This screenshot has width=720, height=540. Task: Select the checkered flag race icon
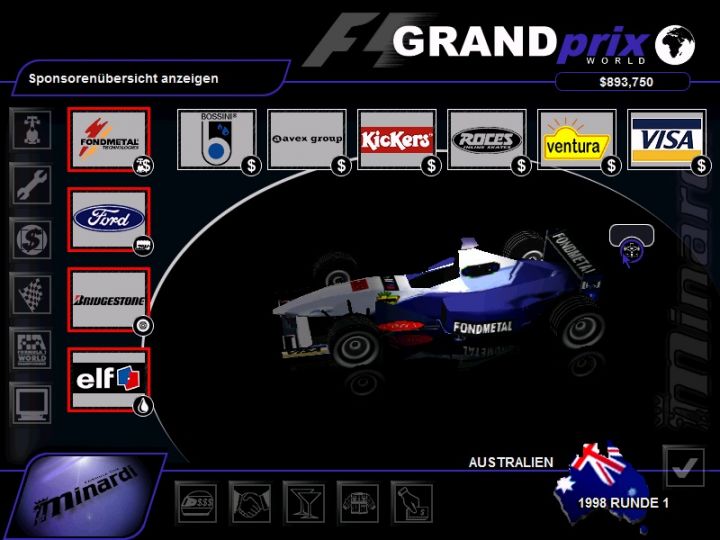pos(29,294)
